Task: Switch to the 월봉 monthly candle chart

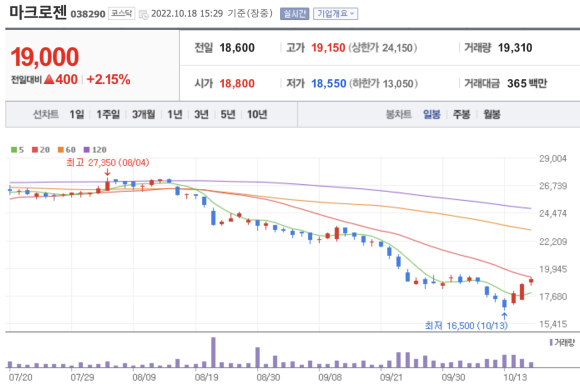Action: 492,115
